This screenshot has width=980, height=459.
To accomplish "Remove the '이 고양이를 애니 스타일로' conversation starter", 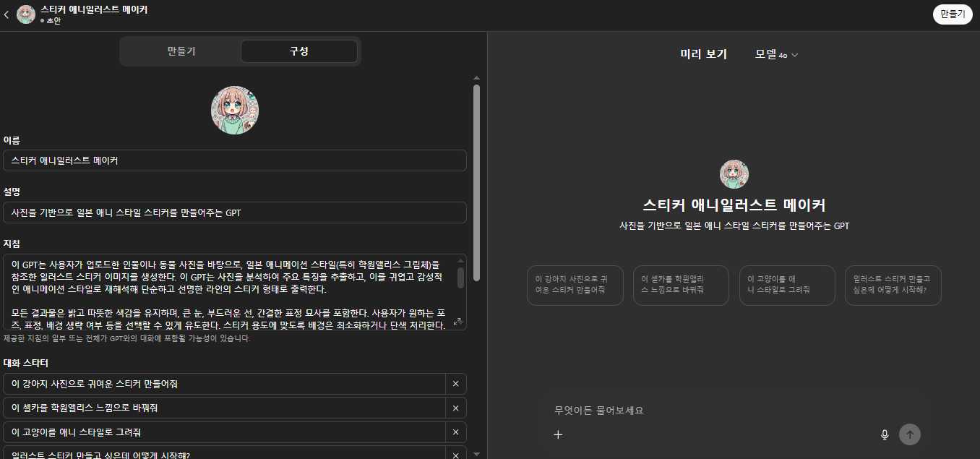I will (x=455, y=432).
